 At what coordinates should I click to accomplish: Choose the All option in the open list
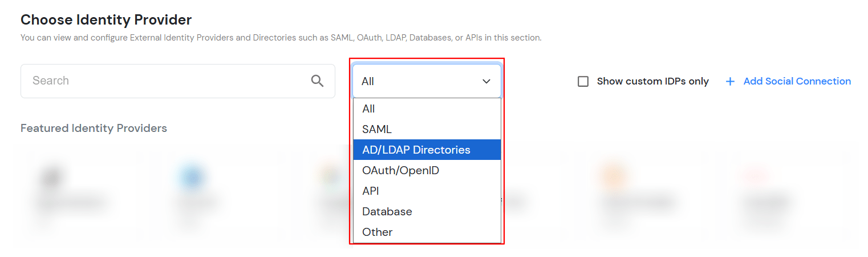pos(368,109)
